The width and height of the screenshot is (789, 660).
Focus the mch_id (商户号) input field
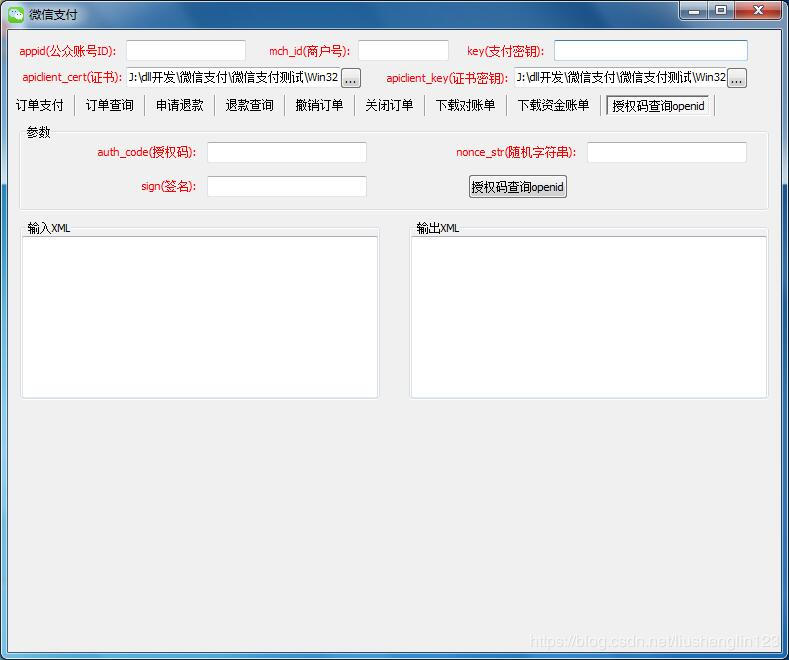403,51
